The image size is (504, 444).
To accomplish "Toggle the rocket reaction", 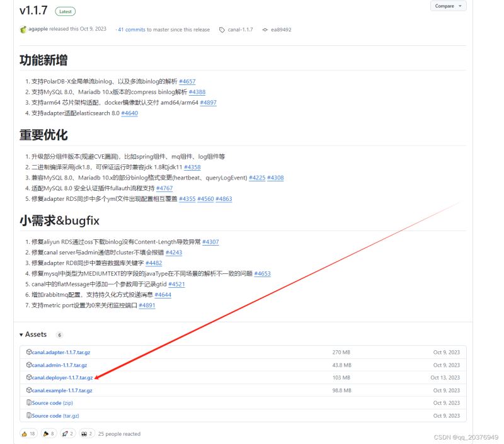I will (x=66, y=433).
